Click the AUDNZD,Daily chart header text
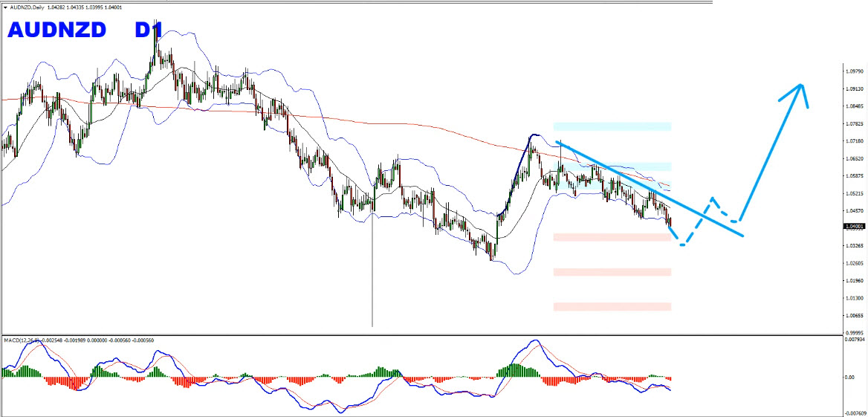The image size is (868, 417). [x=32, y=7]
